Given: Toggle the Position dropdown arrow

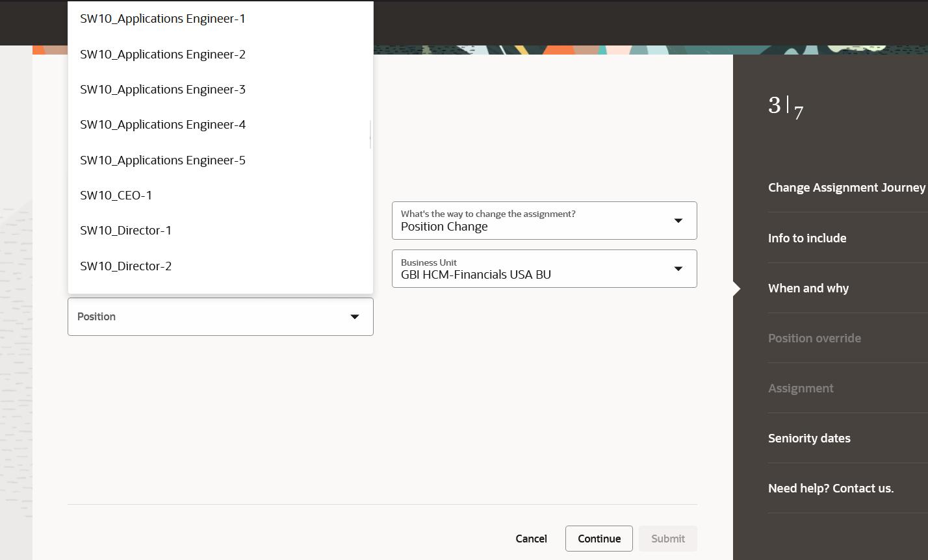Looking at the screenshot, I should click(x=355, y=317).
